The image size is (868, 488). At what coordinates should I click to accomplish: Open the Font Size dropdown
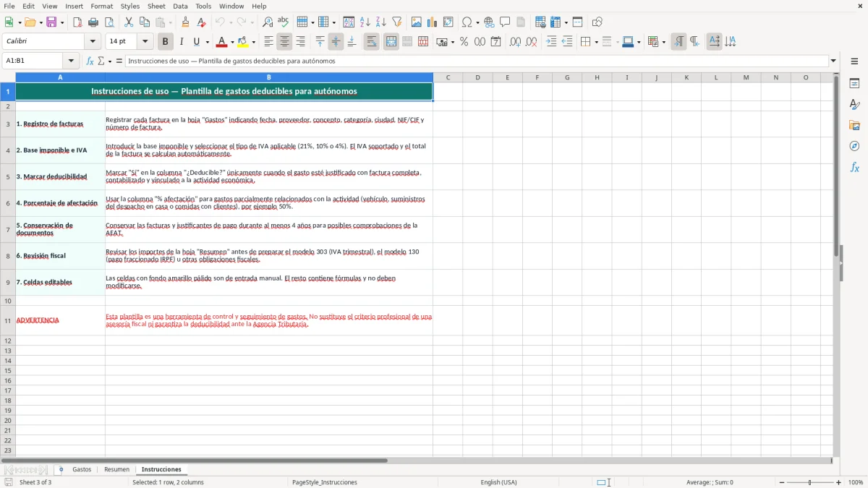pyautogui.click(x=145, y=42)
